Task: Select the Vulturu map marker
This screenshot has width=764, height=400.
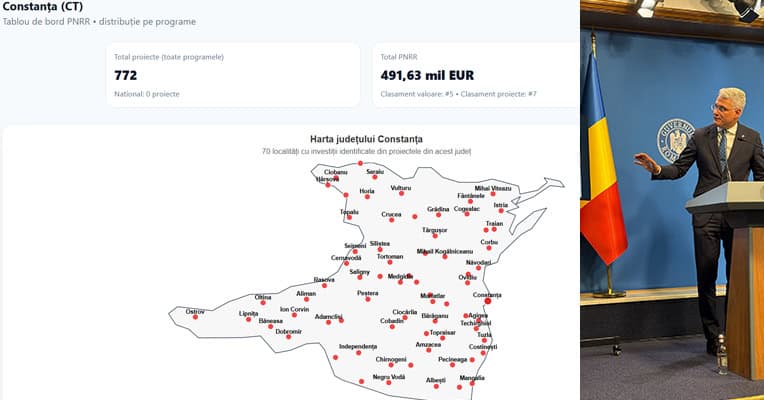Action: pyautogui.click(x=400, y=194)
